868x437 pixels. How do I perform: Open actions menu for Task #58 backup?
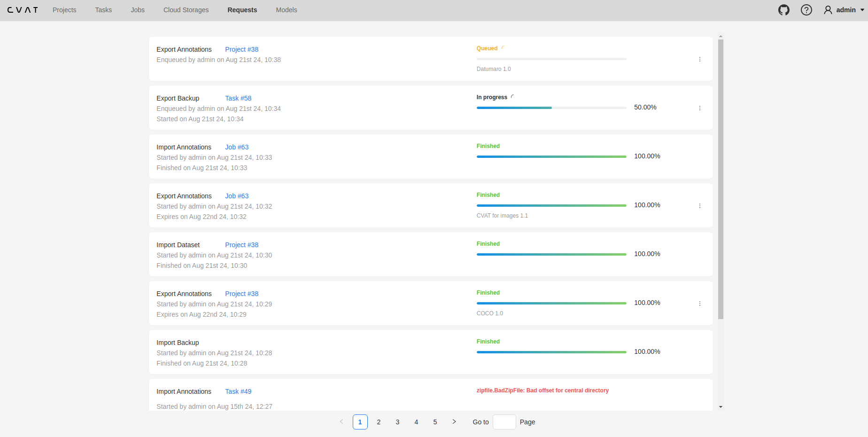click(x=699, y=108)
